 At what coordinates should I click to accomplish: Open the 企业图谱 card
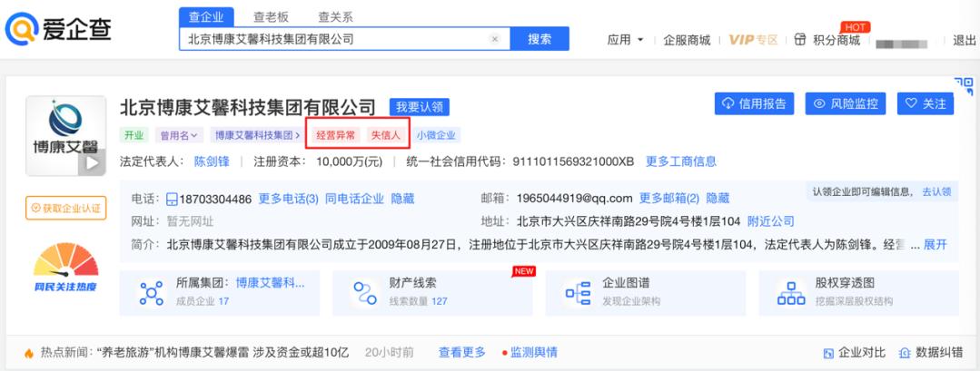click(646, 293)
